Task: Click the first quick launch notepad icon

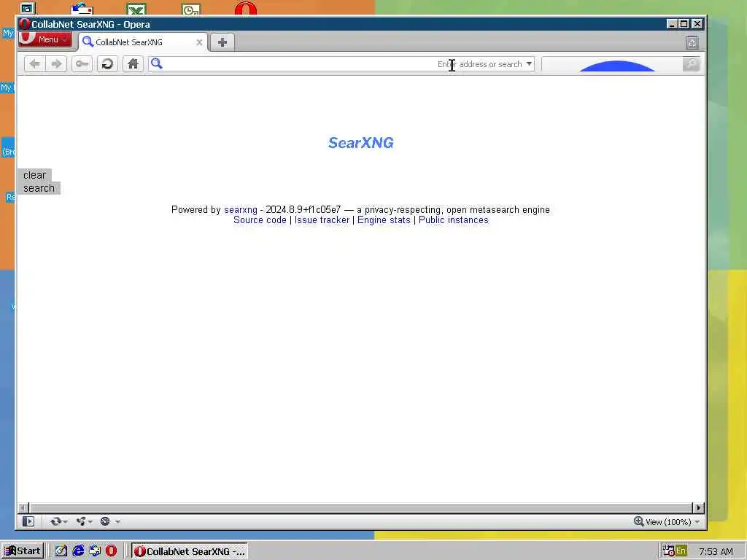Action: [x=61, y=551]
